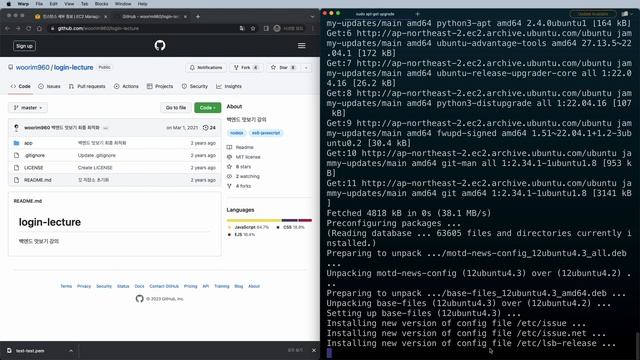Add a new Warp terminal tab
The height and width of the screenshot is (360, 640).
pyautogui.click(x=417, y=14)
